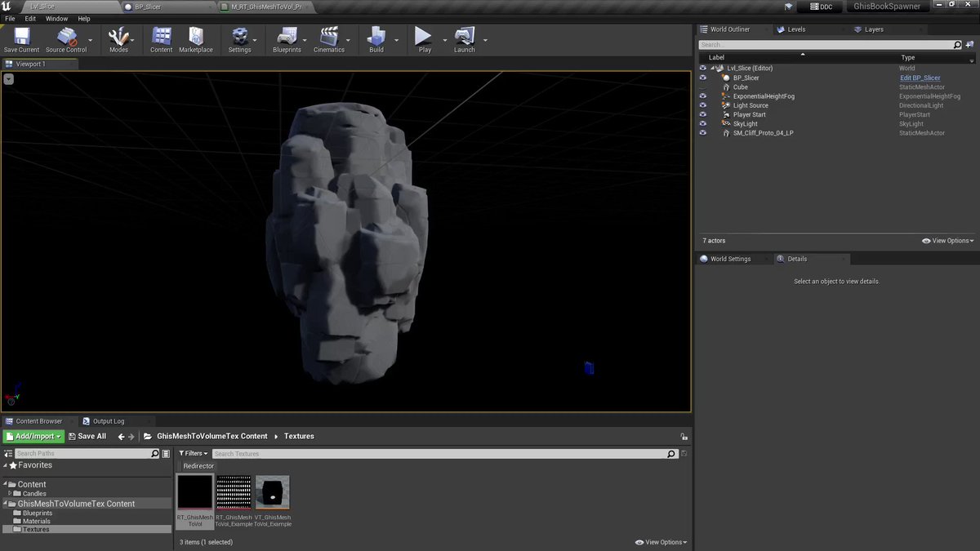Toggle visibility of BP_Slicer actor
Viewport: 980px width, 551px height.
pyautogui.click(x=702, y=78)
